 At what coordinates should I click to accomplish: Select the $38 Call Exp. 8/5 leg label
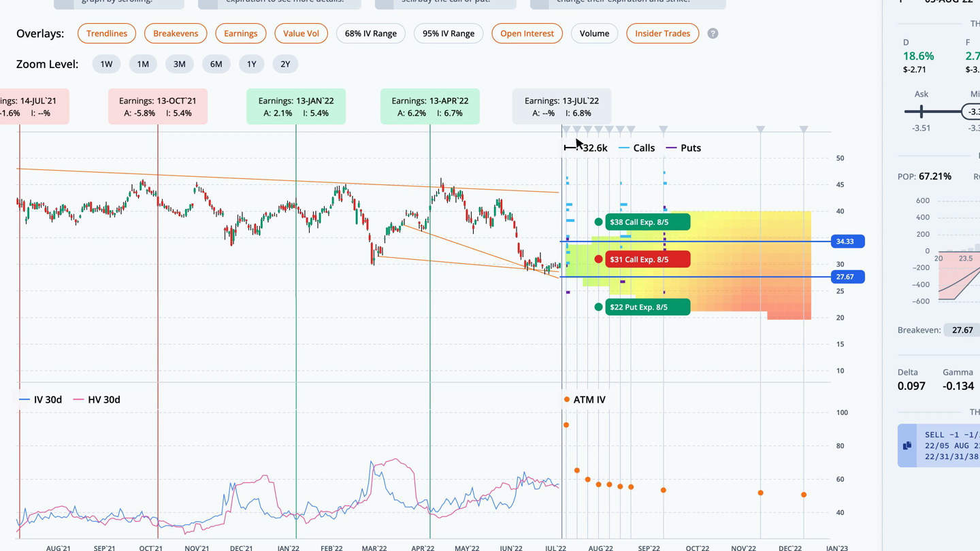point(648,222)
